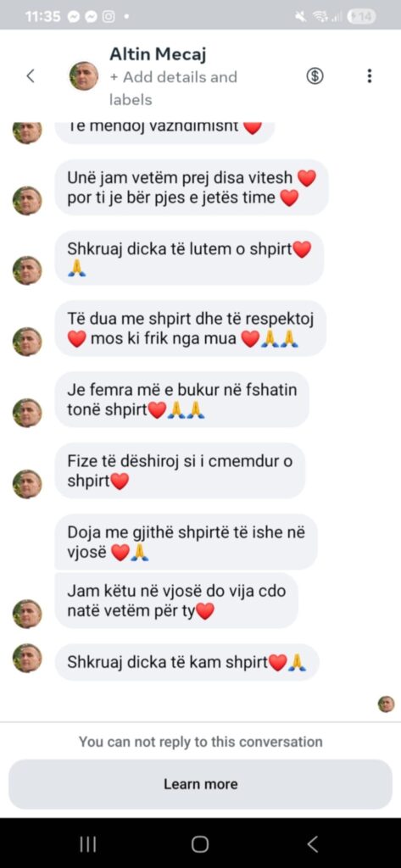Tap Android back navigation button
The height and width of the screenshot is (868, 401).
point(312,843)
